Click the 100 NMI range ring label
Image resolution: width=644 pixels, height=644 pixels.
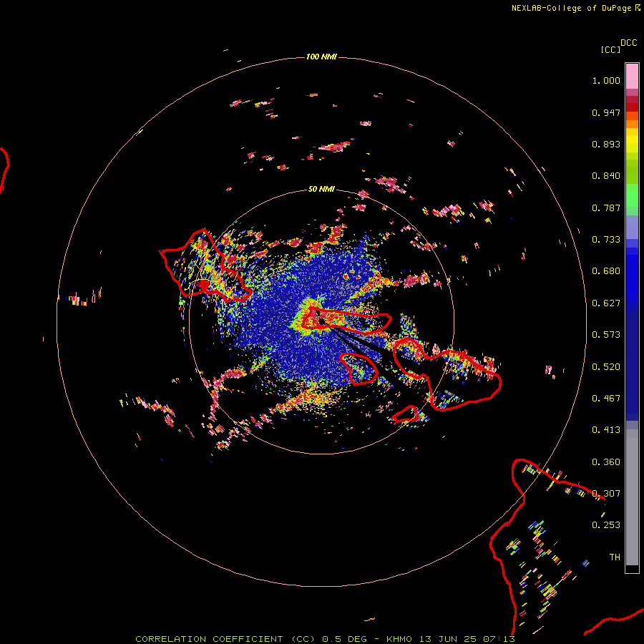point(321,57)
